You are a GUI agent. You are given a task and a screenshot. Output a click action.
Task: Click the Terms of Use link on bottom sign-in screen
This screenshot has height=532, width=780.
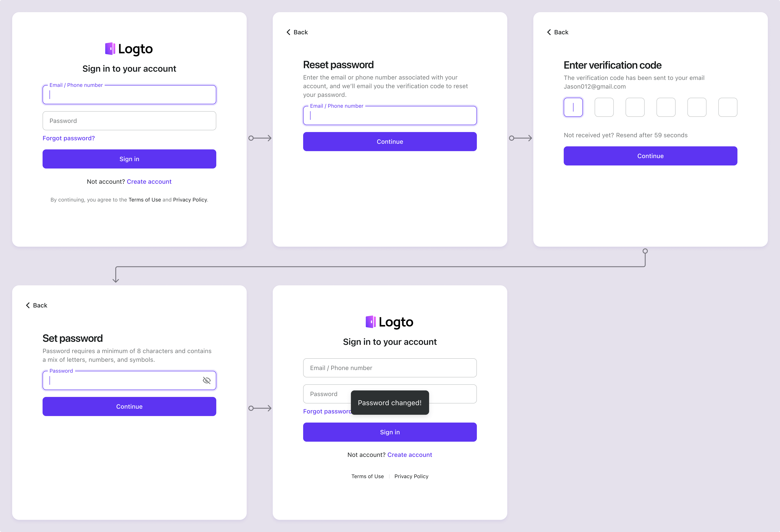coord(367,476)
